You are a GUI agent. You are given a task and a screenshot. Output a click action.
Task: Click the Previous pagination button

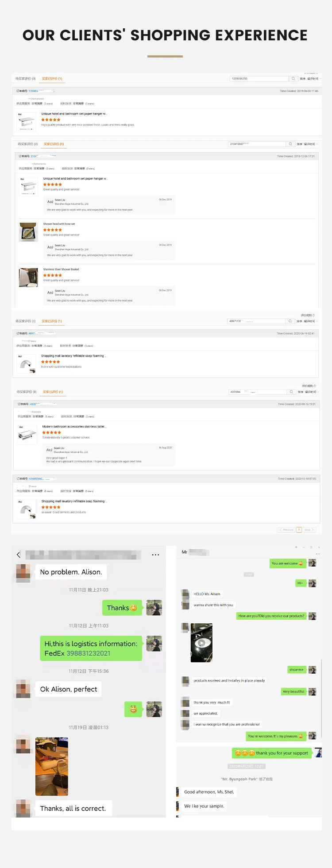coord(286,530)
